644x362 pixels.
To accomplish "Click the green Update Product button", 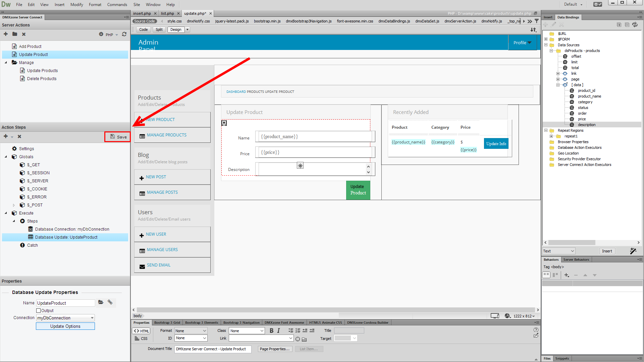I will click(358, 190).
